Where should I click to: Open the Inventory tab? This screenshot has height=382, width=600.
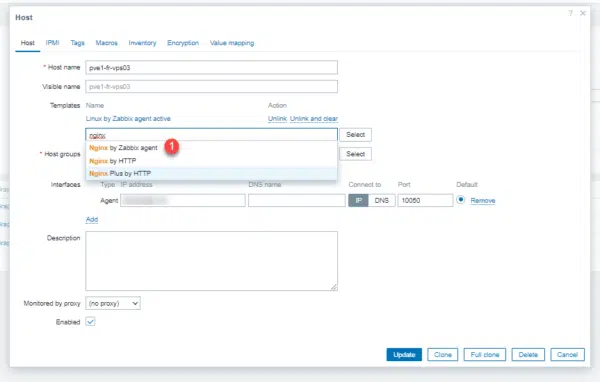(x=142, y=43)
